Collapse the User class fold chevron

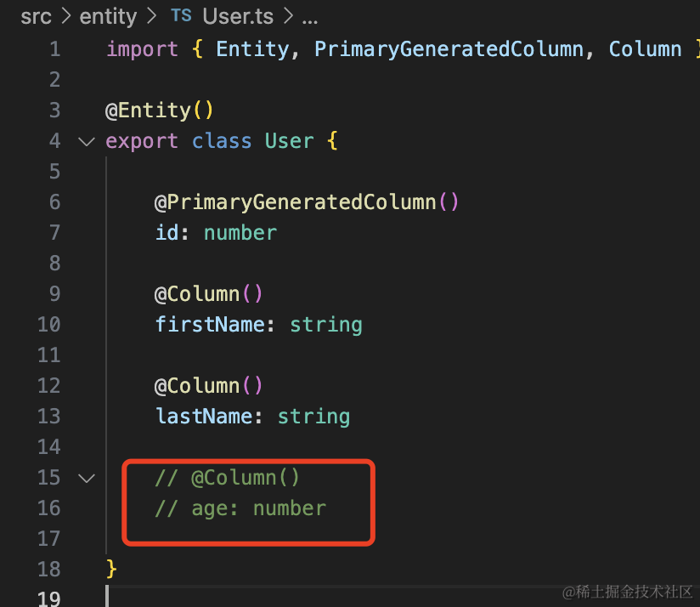click(86, 141)
